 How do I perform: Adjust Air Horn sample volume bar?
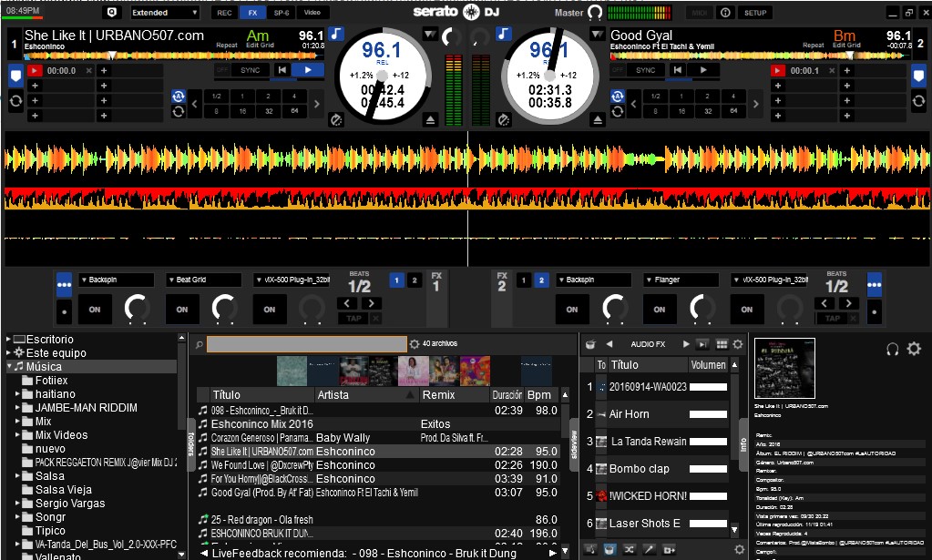[x=708, y=414]
